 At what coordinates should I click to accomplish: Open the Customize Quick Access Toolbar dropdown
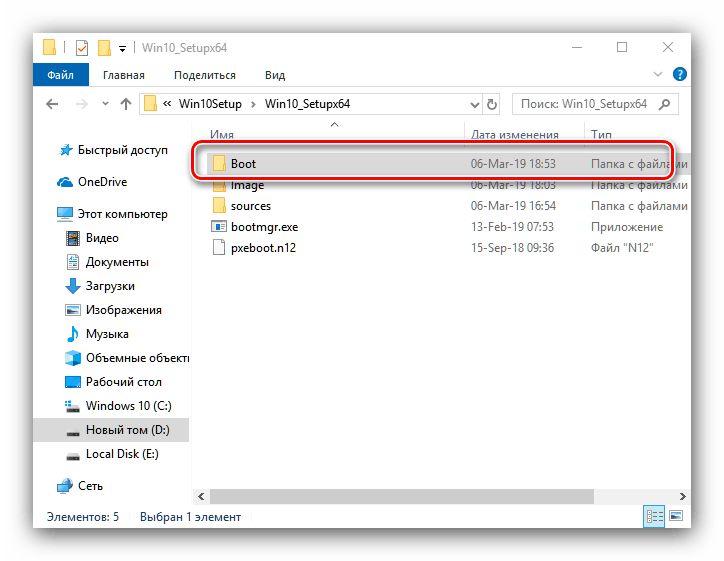[122, 48]
